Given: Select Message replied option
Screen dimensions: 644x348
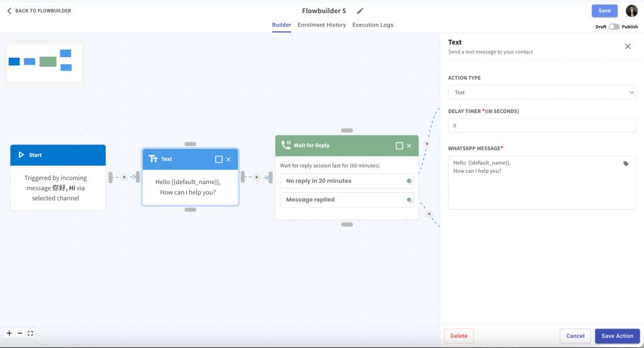Looking at the screenshot, I should pyautogui.click(x=347, y=200).
